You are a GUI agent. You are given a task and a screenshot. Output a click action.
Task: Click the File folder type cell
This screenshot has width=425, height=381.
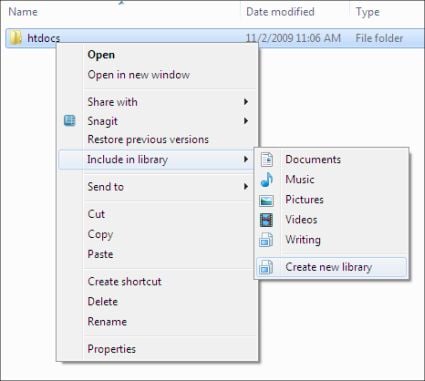pyautogui.click(x=379, y=38)
